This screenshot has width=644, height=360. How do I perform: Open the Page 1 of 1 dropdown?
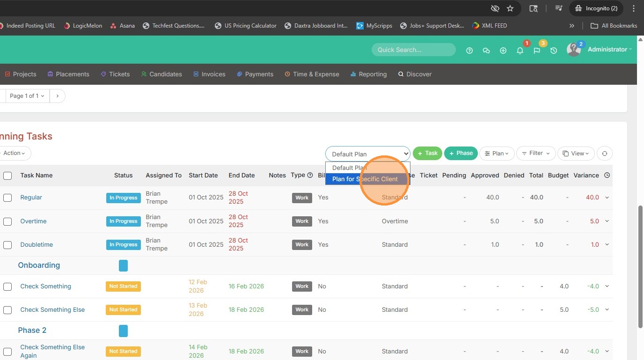[27, 96]
